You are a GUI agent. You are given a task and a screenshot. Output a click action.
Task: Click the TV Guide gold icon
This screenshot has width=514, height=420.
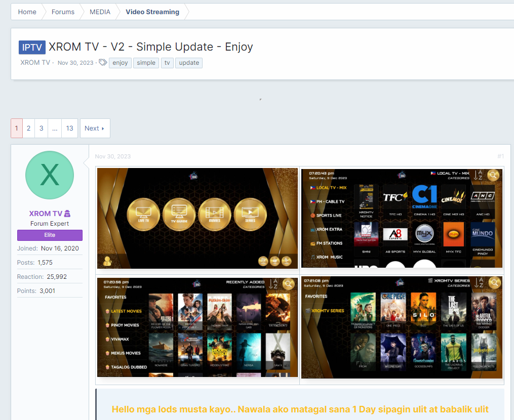(x=179, y=215)
